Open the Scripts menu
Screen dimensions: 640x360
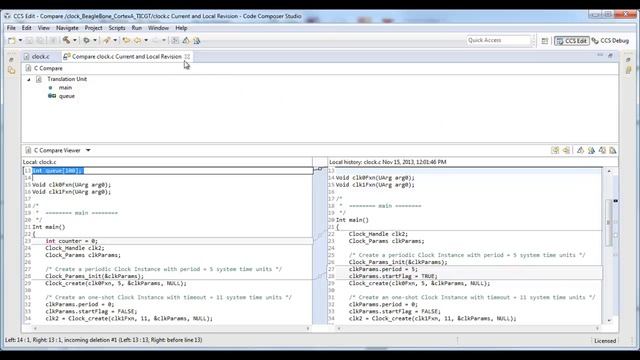pyautogui.click(x=117, y=28)
